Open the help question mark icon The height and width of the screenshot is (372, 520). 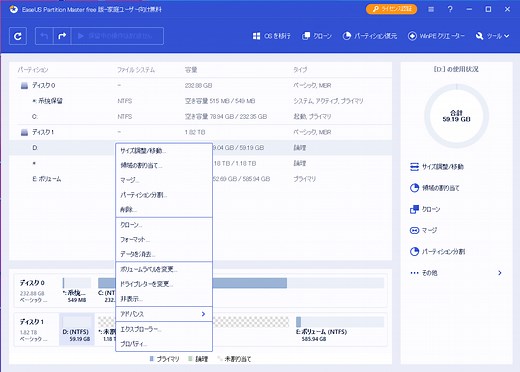(x=450, y=9)
